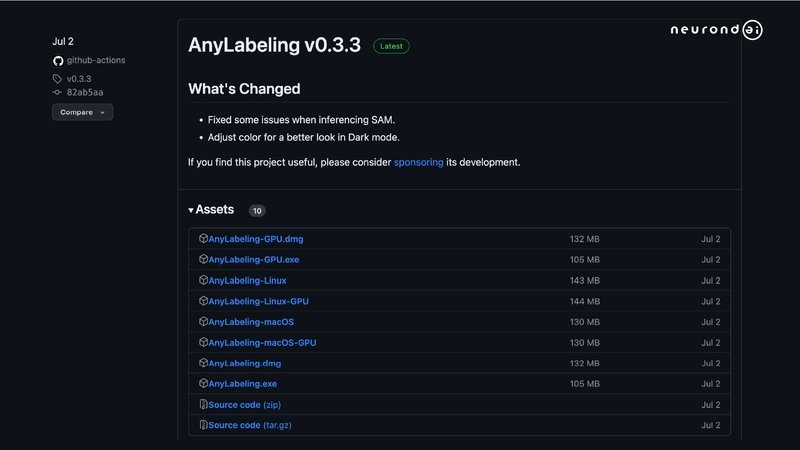Viewport: 800px width, 450px height.
Task: Click the 'Adjust color for a better look' bullet
Action: point(304,137)
